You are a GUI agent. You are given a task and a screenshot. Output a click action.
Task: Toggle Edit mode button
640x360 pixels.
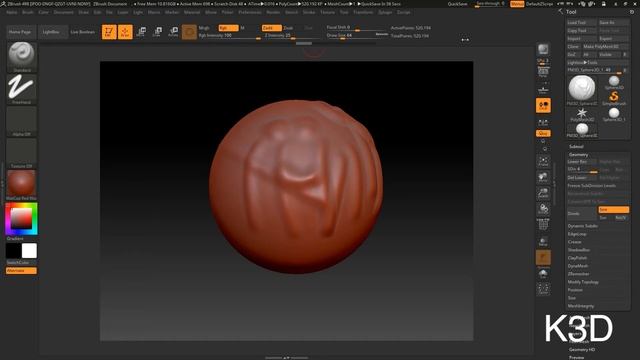(109, 32)
